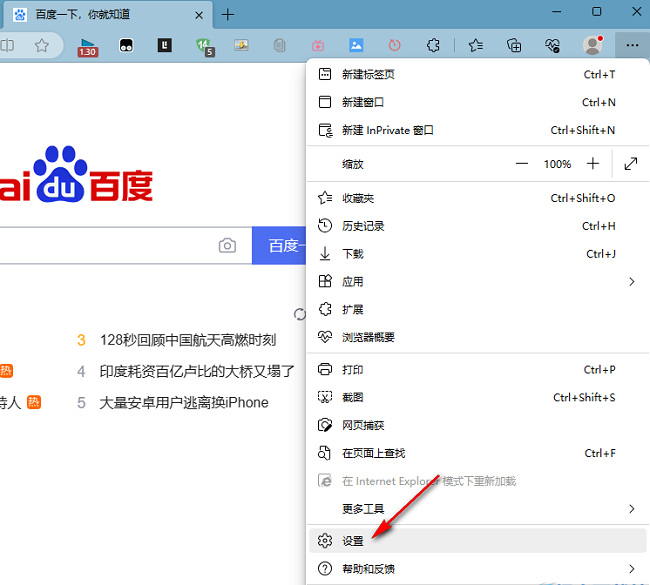Choose 新建标签页 menu item
Viewport: 650px width, 585px height.
[478, 75]
